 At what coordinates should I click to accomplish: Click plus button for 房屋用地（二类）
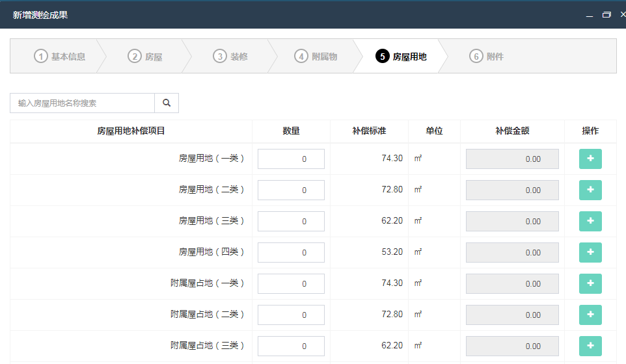coord(590,190)
